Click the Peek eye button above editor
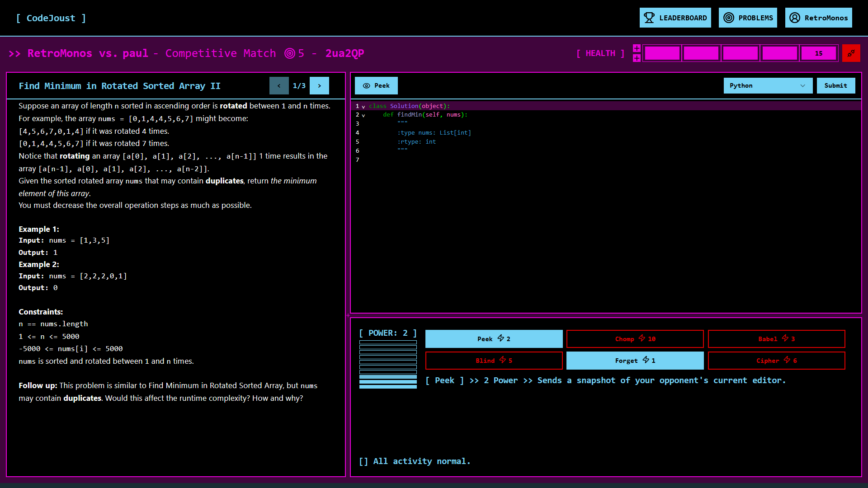 coord(376,85)
